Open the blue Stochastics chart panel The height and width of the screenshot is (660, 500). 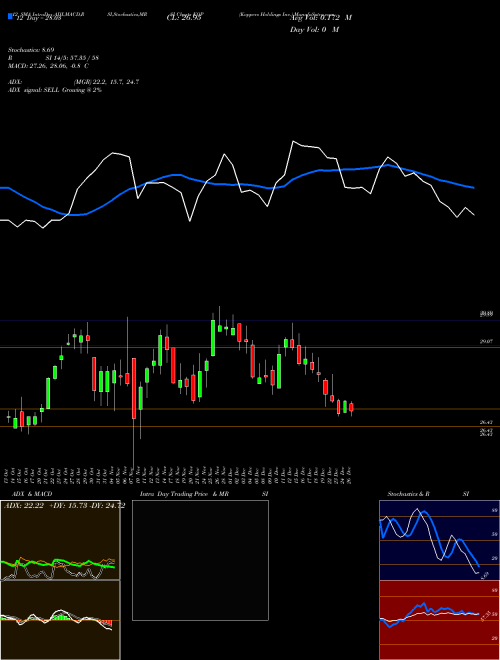(439, 540)
